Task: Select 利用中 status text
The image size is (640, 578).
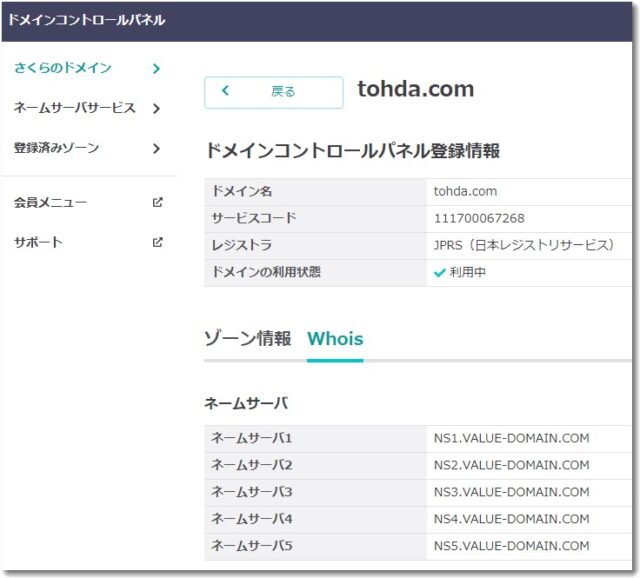Action: pos(468,272)
